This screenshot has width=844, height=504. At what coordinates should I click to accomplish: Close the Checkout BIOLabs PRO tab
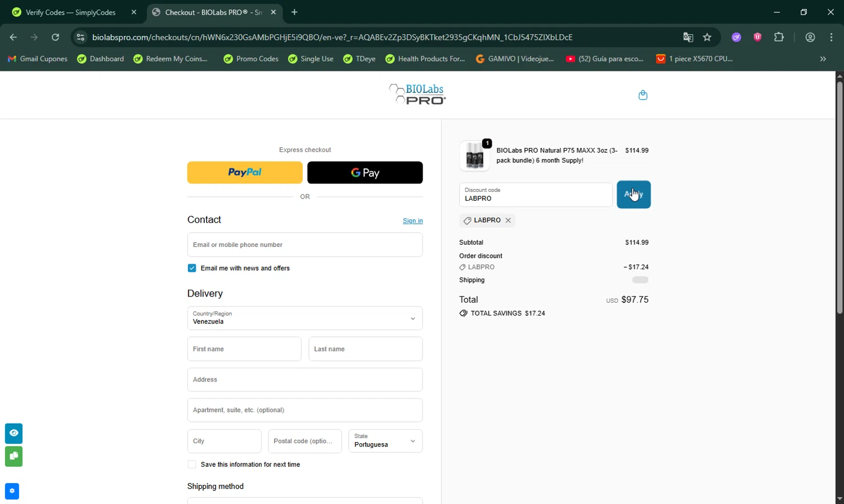click(x=273, y=12)
